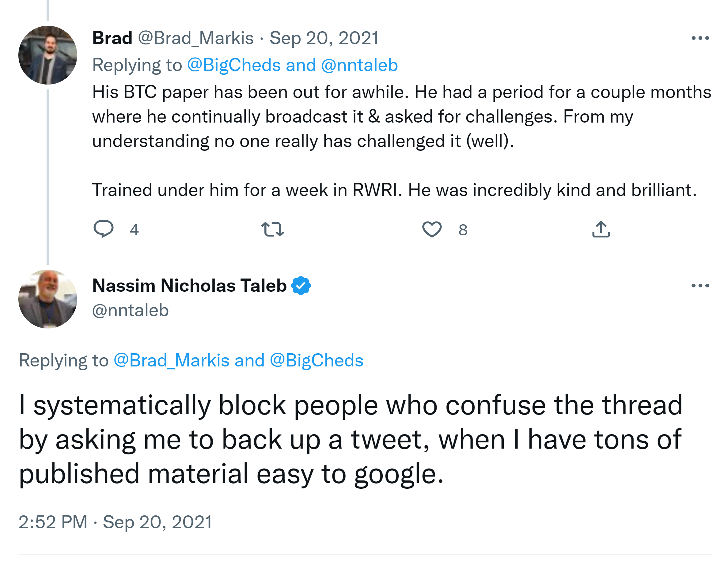Click Taleb's tweet text about blocking people
Viewport: 728px width, 569px height.
(x=350, y=439)
